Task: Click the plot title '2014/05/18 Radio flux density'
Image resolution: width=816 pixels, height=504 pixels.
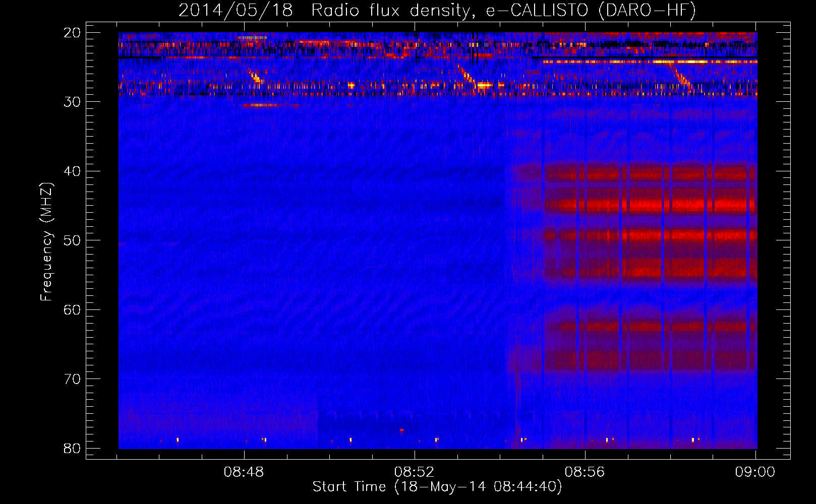Action: (x=437, y=11)
